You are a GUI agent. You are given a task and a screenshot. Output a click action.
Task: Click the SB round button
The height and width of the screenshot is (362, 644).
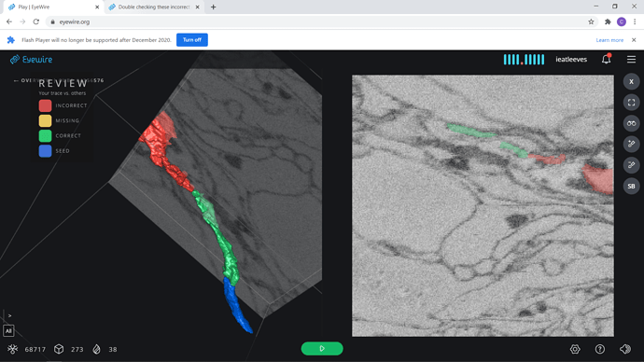[631, 186]
